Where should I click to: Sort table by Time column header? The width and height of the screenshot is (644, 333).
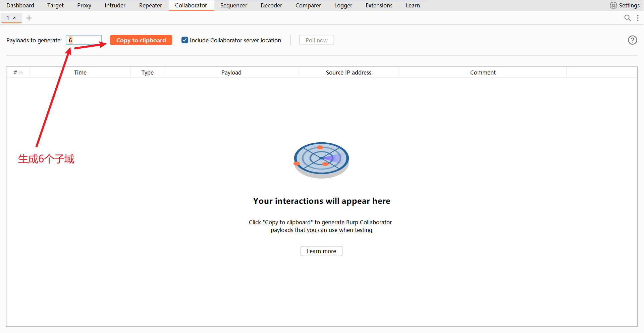(x=80, y=73)
